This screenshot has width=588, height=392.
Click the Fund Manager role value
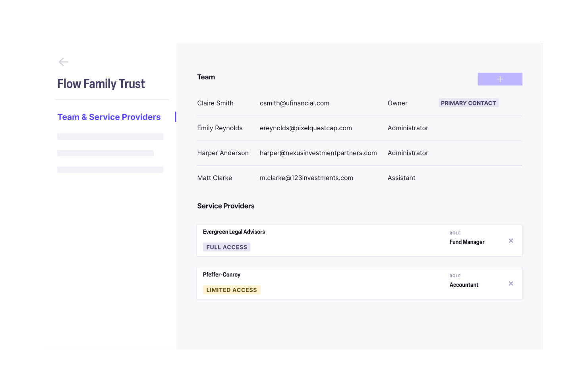tap(467, 242)
